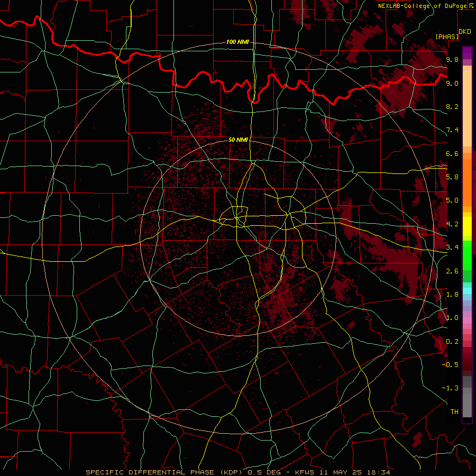
Task: Click the 8.2 value on color scale
Action: point(452,106)
